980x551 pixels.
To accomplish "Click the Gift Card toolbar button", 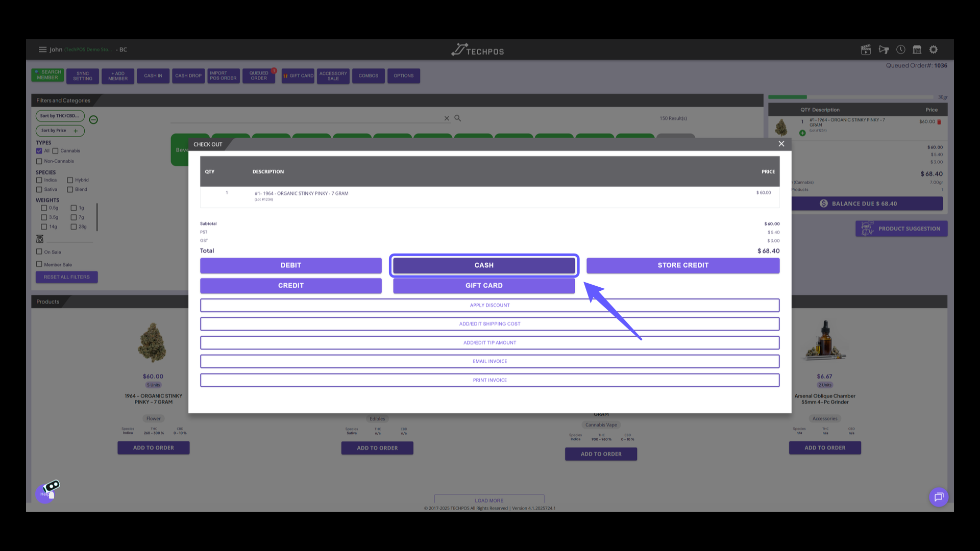I will [298, 76].
